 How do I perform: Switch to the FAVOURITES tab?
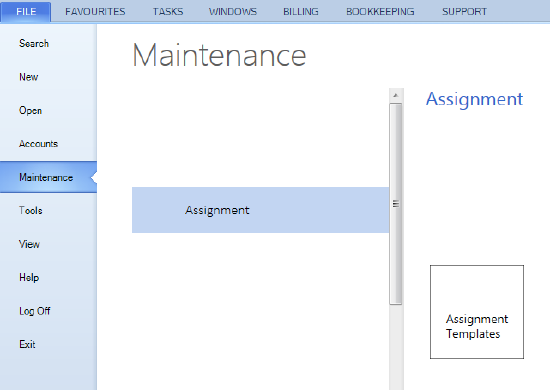click(95, 12)
